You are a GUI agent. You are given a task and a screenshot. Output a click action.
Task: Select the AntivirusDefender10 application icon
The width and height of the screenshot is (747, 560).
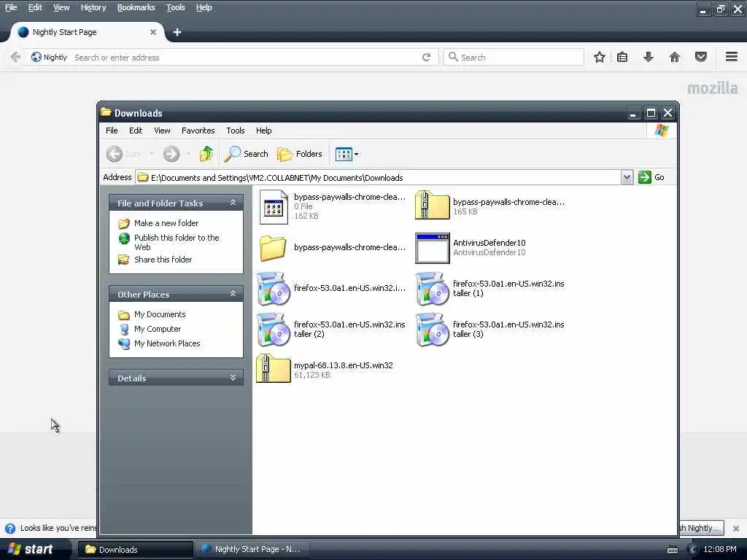point(432,248)
